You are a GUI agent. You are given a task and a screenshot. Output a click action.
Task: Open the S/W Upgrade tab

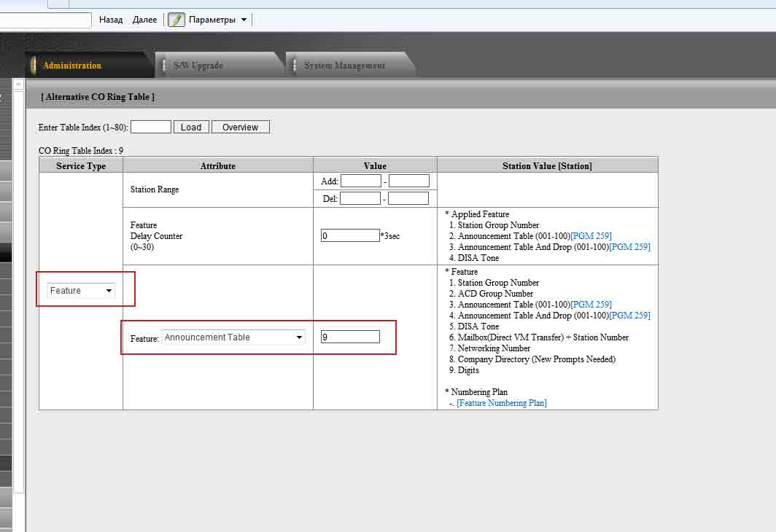[x=198, y=66]
